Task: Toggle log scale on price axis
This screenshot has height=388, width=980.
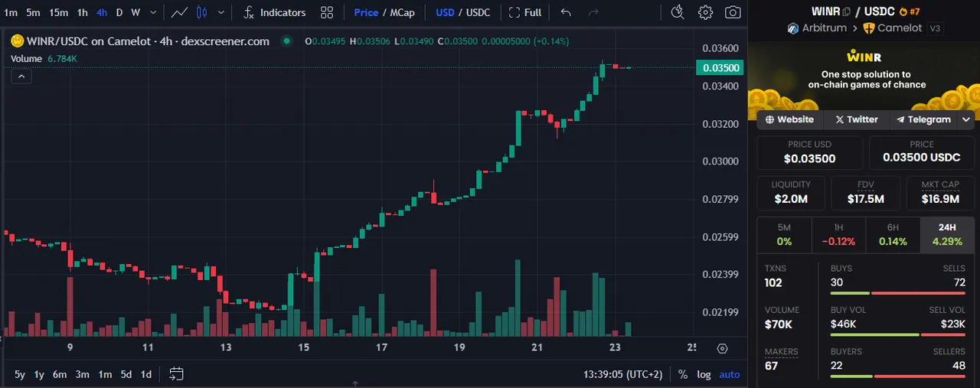Action: pos(704,374)
